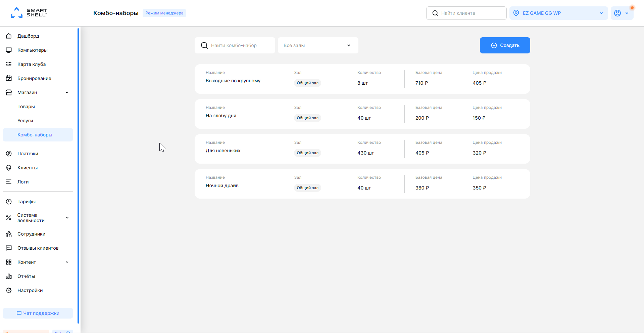The height and width of the screenshot is (333, 644).
Task: Go to the Отзывы клиентов section
Action: 38,248
